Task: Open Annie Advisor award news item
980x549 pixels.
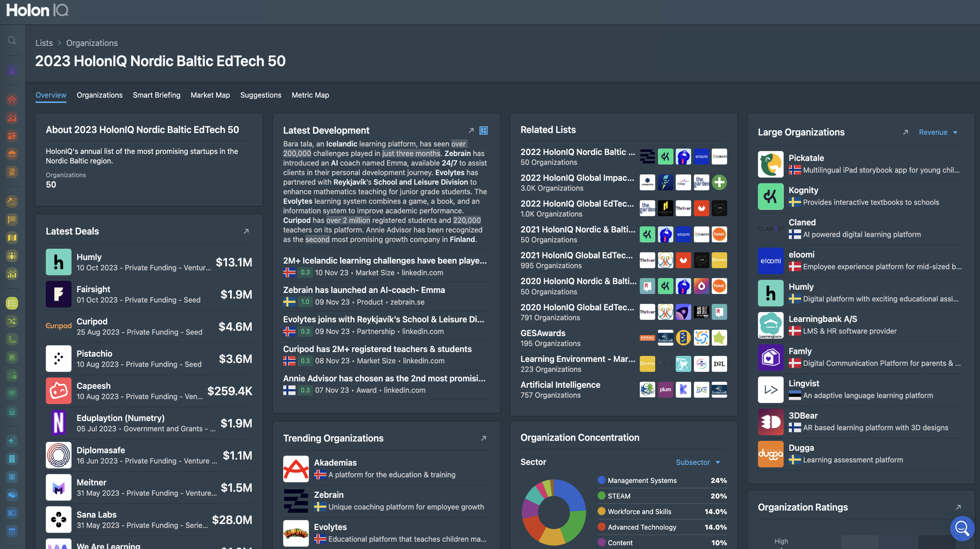Action: coord(386,384)
